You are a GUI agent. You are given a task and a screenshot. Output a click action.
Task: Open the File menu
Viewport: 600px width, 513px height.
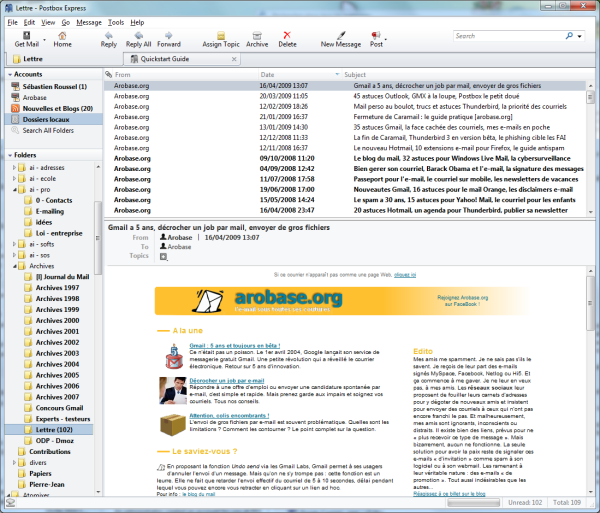[x=13, y=22]
